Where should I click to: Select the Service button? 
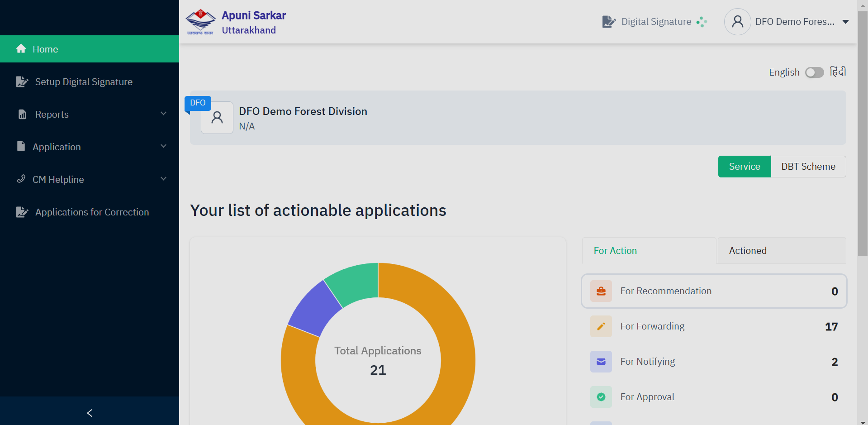click(x=745, y=167)
